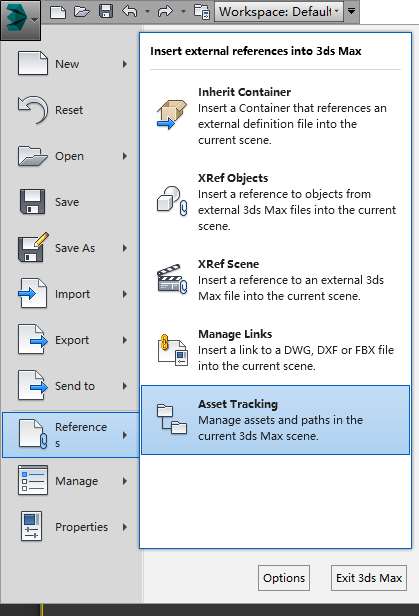Click the 3ds Max application logo button

click(x=20, y=19)
